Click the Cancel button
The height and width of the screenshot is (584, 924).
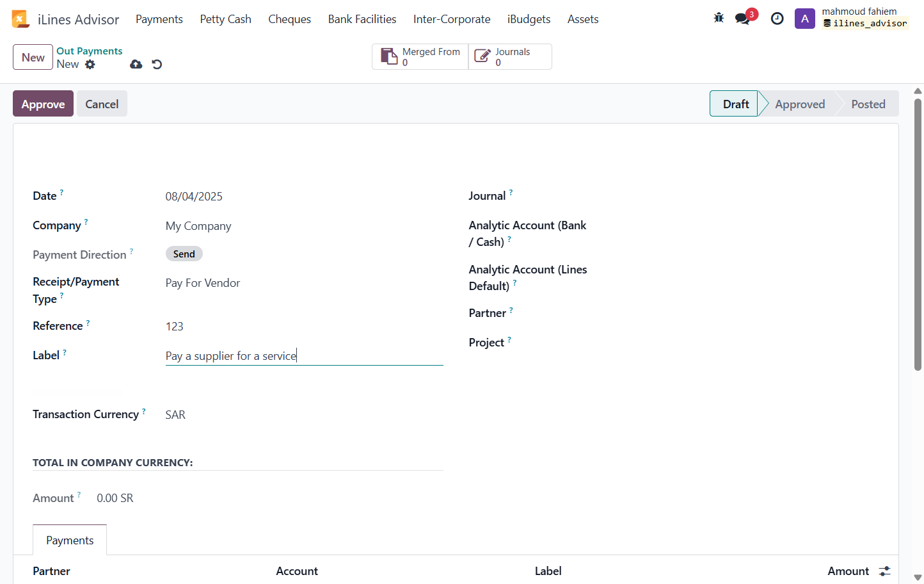click(x=102, y=104)
